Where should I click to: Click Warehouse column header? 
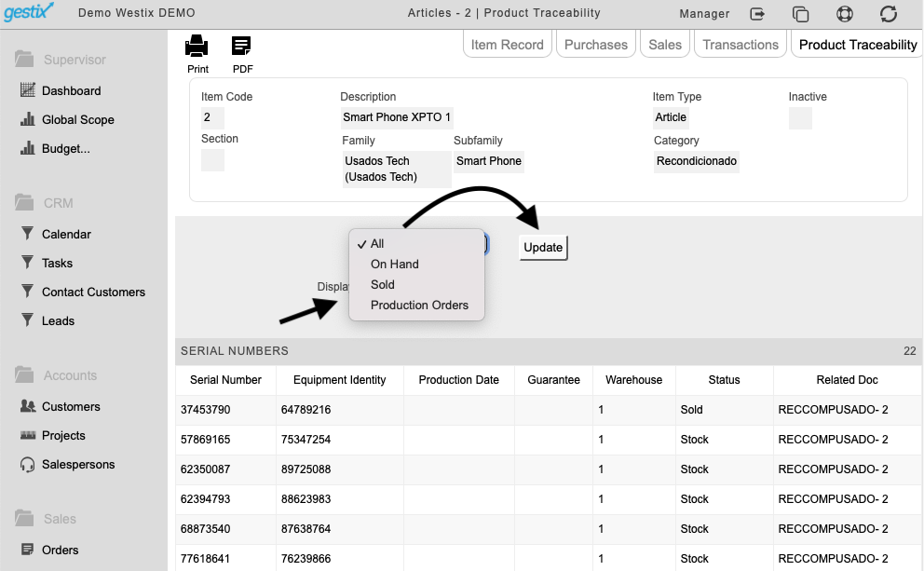coord(634,380)
